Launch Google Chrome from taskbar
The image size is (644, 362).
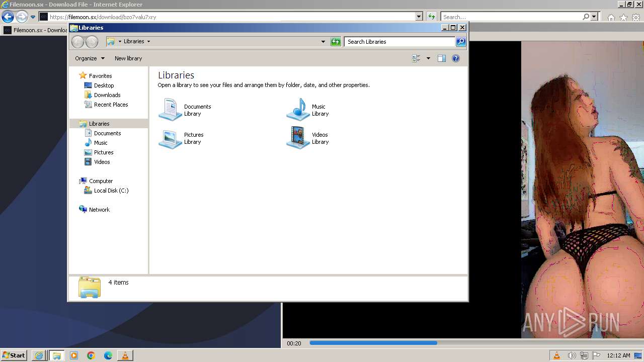click(91, 355)
